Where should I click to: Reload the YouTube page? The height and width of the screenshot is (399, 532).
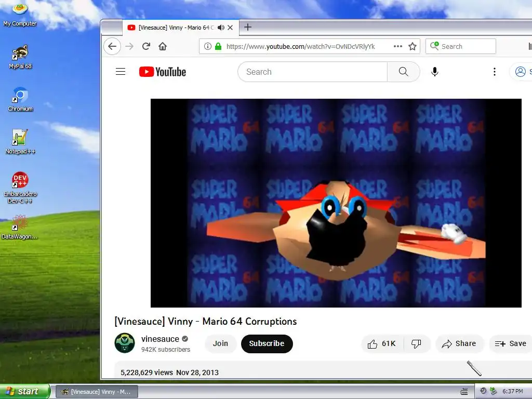[146, 46]
